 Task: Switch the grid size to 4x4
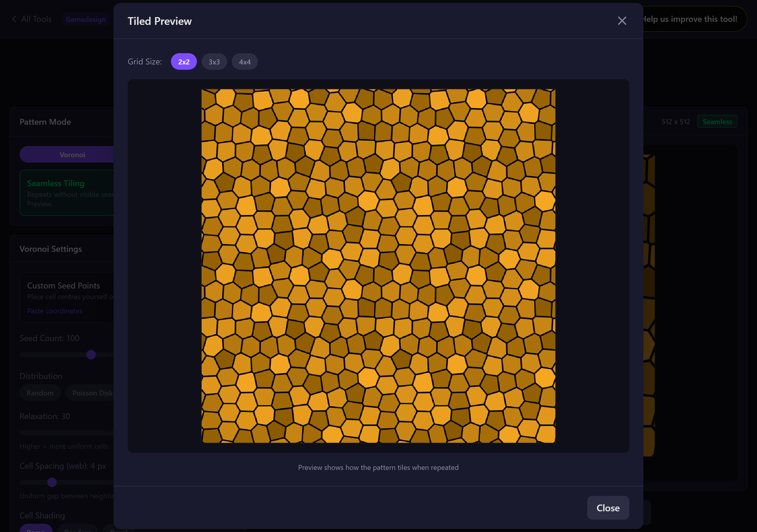[245, 62]
